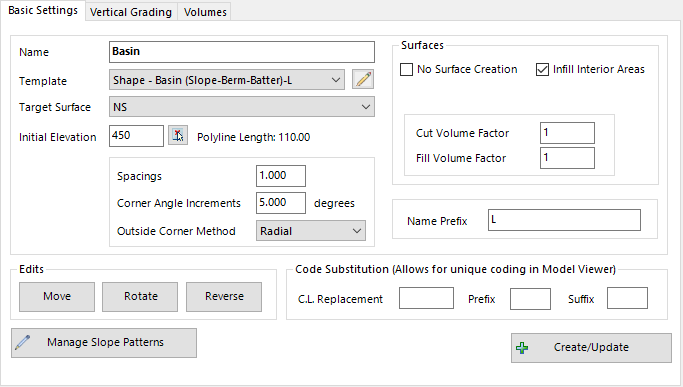683x387 pixels.
Task: Focus the Initial Elevation input field
Action: click(x=136, y=136)
